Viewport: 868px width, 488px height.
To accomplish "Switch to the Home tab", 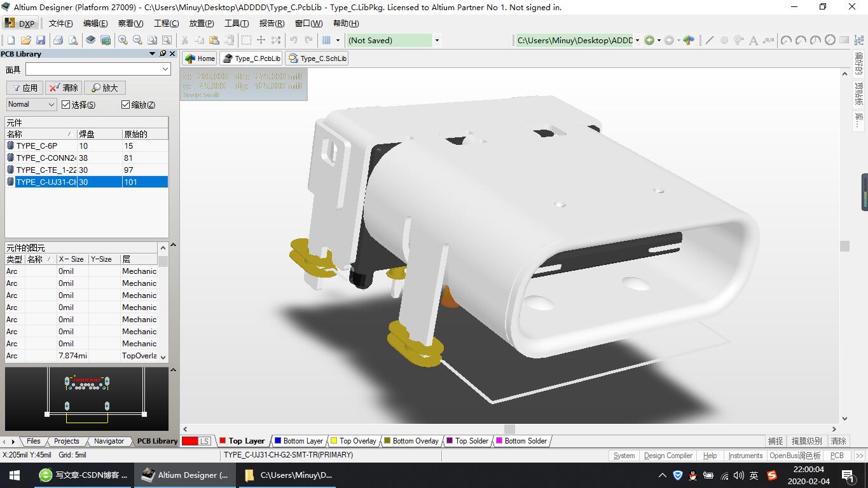I will tap(200, 58).
